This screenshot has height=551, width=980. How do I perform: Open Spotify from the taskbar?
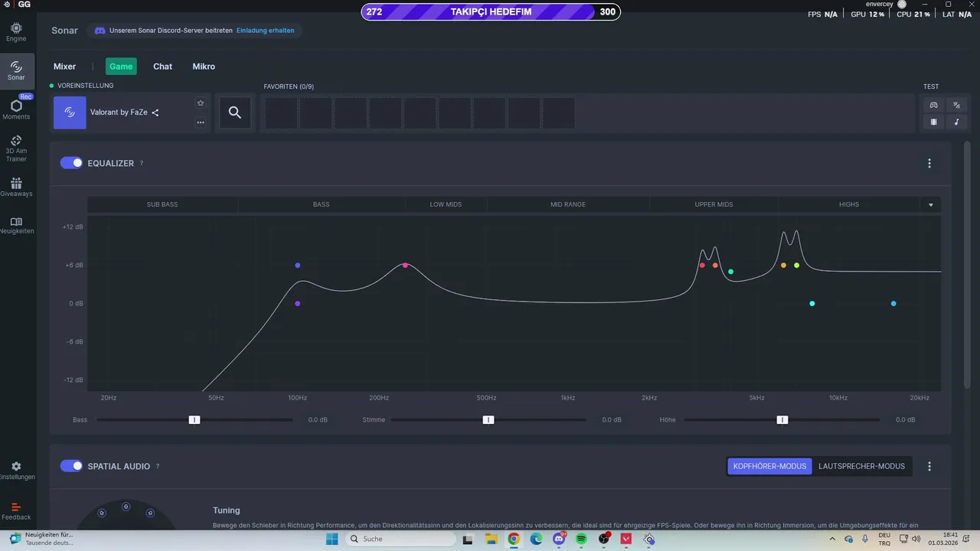pyautogui.click(x=581, y=539)
